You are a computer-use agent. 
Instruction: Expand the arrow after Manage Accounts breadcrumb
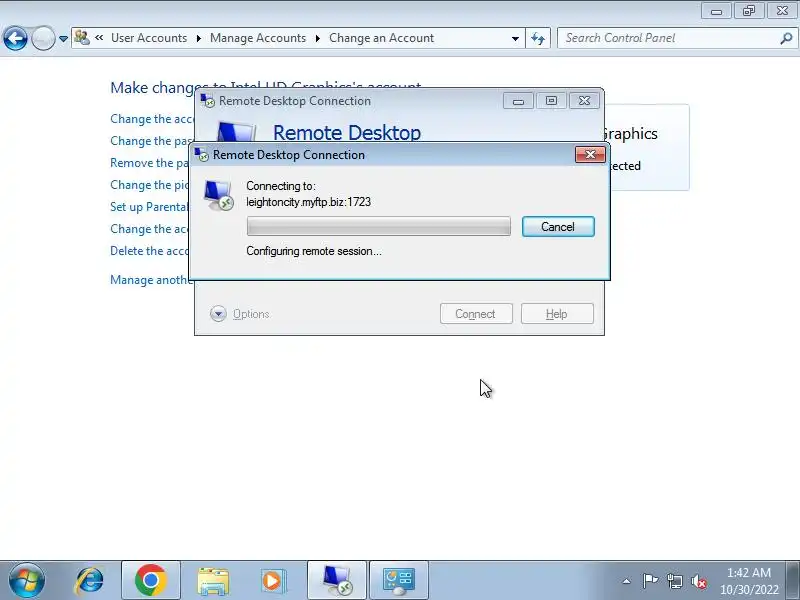317,38
